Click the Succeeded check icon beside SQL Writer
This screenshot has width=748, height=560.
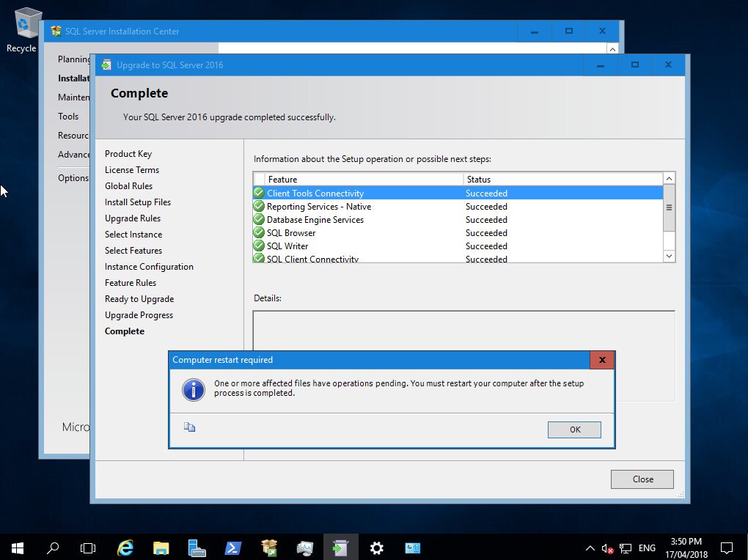(259, 246)
